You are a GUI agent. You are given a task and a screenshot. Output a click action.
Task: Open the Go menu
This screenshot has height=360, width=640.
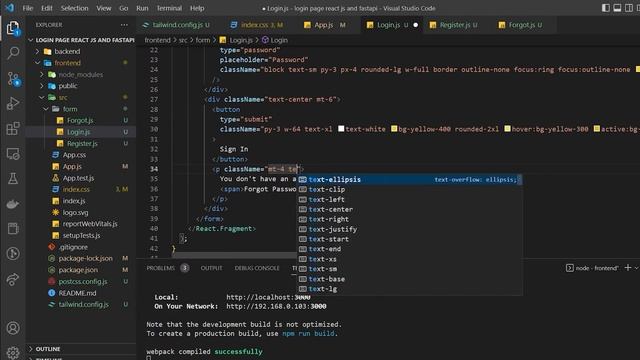(124, 8)
